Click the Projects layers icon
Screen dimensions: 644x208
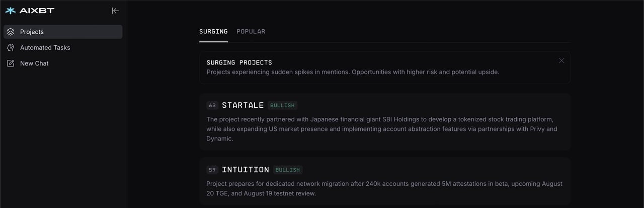pos(11,32)
